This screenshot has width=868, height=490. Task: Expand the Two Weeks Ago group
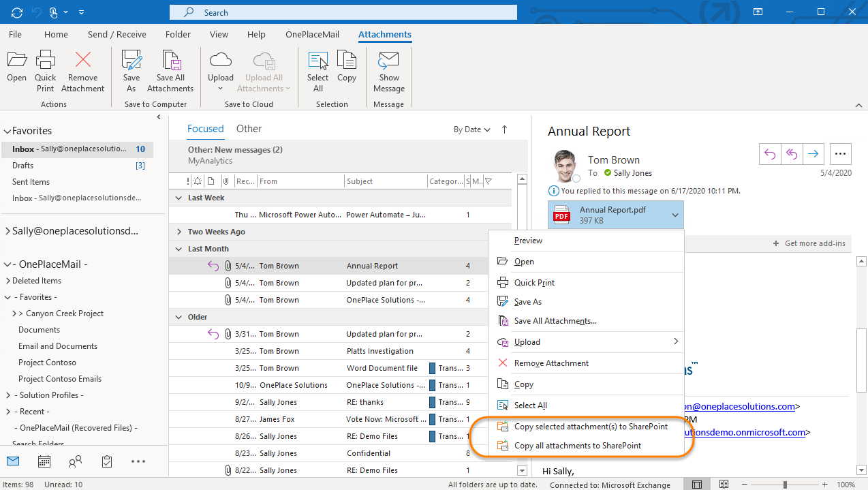(180, 232)
